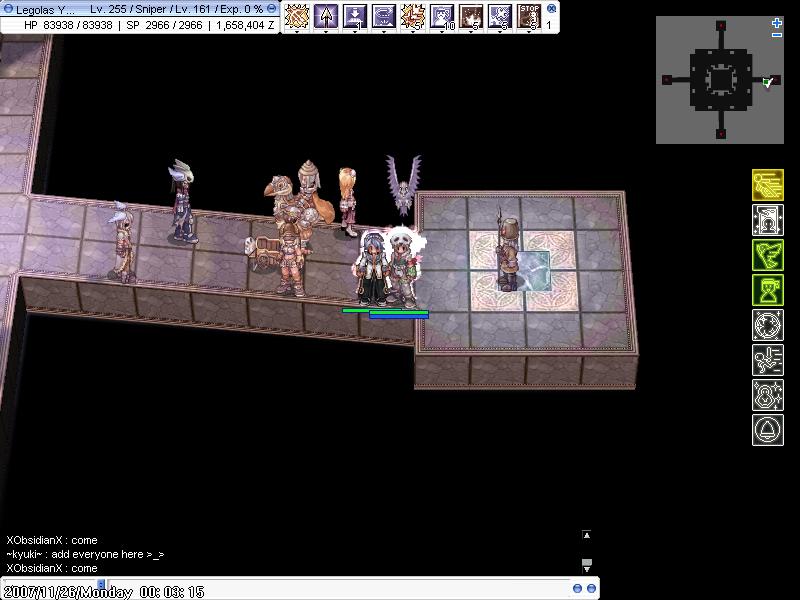The width and height of the screenshot is (800, 600).
Task: Click the yellow running-figure buff icon
Action: (x=767, y=185)
